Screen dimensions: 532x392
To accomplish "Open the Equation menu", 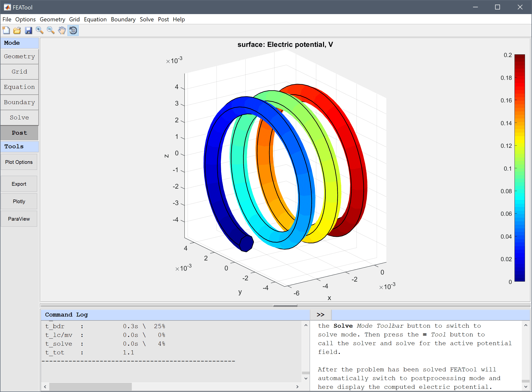I will click(x=95, y=19).
